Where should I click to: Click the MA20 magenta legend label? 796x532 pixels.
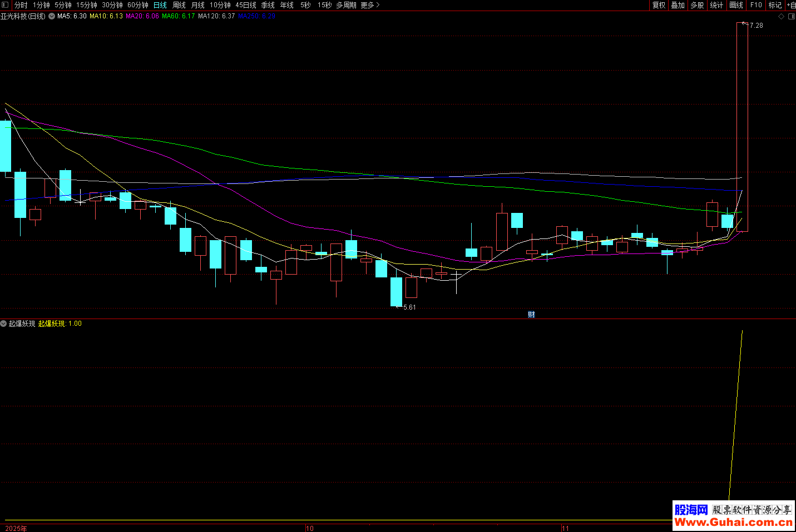click(142, 16)
